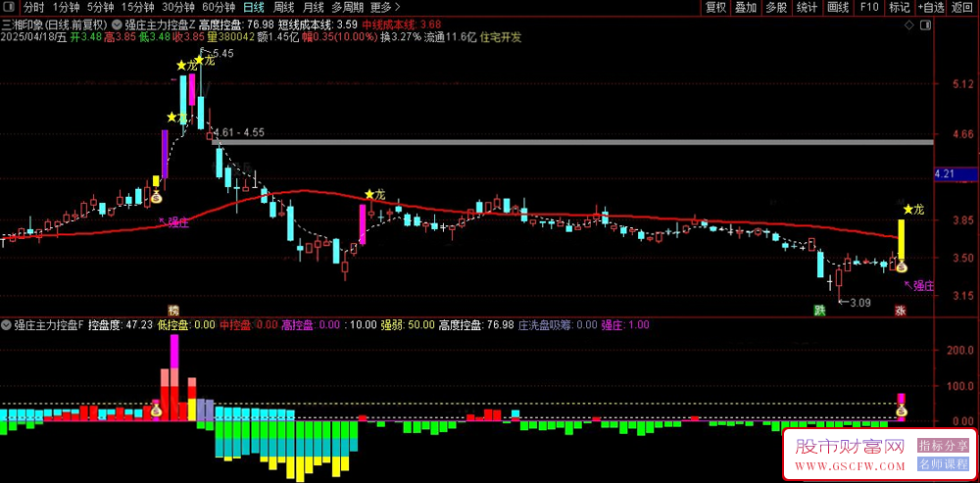Click the money bag icon near 强庄 at right
The height and width of the screenshot is (483, 980).
902,266
